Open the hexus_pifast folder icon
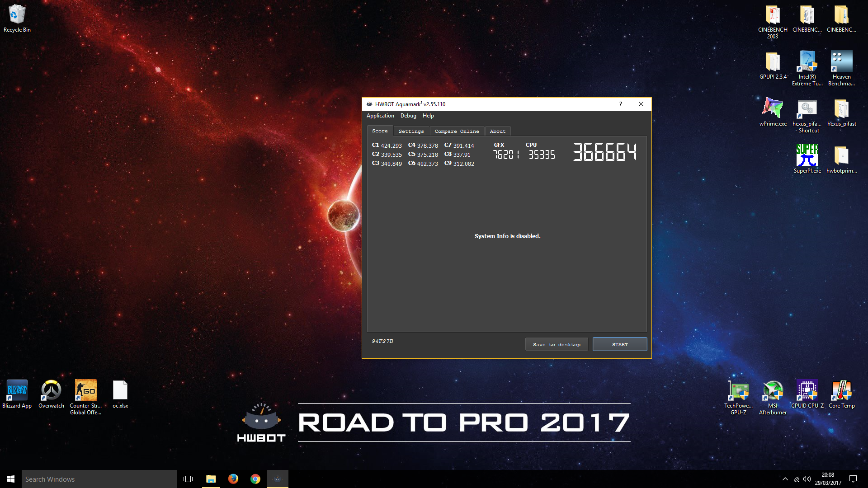 pyautogui.click(x=841, y=112)
